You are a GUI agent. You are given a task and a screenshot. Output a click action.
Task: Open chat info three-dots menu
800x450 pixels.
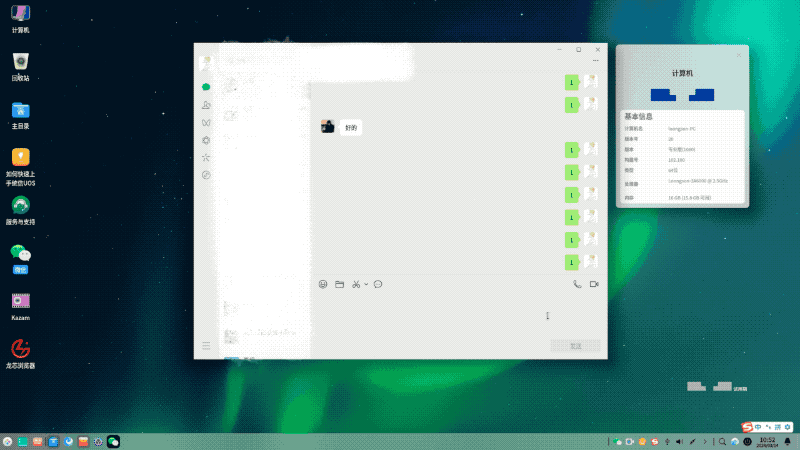[595, 61]
